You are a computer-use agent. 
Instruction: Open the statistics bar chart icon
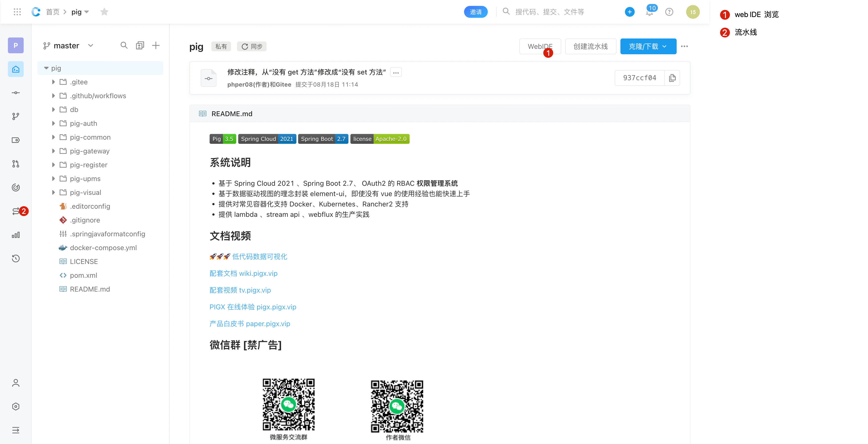[16, 235]
